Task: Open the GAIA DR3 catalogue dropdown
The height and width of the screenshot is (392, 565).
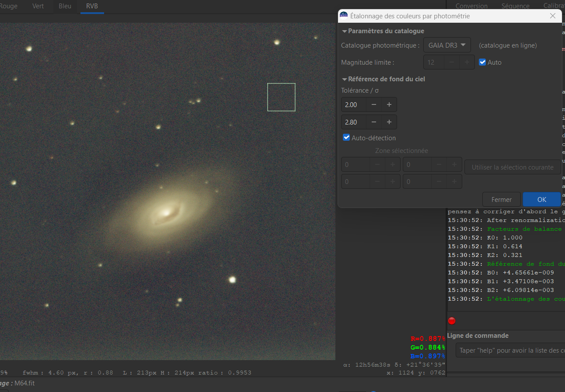Action: click(x=447, y=45)
